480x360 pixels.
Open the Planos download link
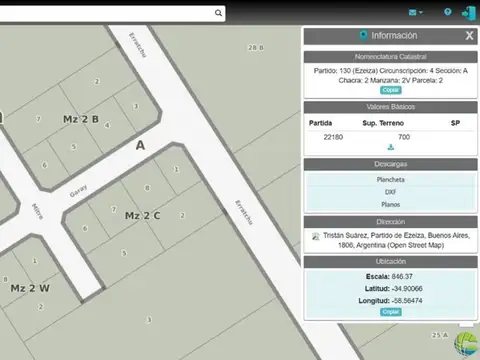pyautogui.click(x=391, y=204)
